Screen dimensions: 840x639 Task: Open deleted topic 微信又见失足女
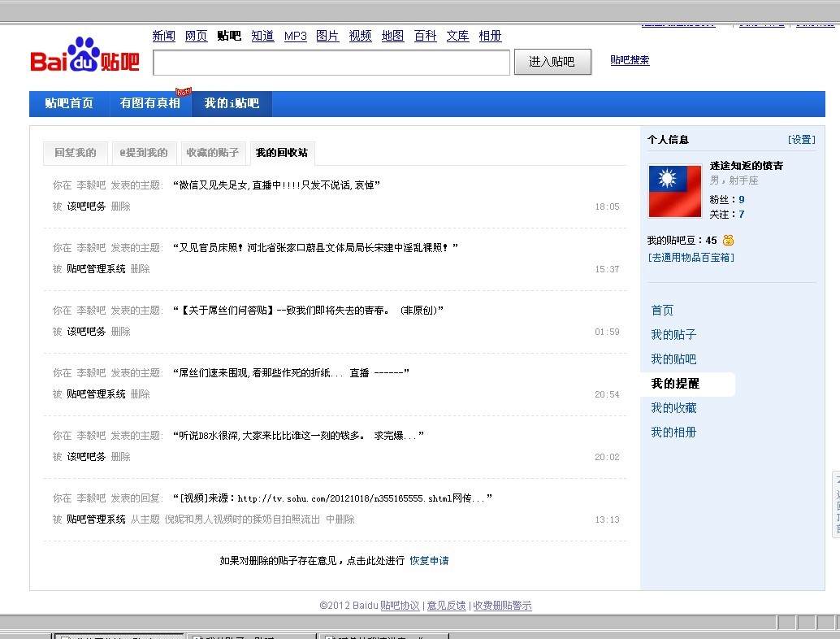click(x=276, y=185)
